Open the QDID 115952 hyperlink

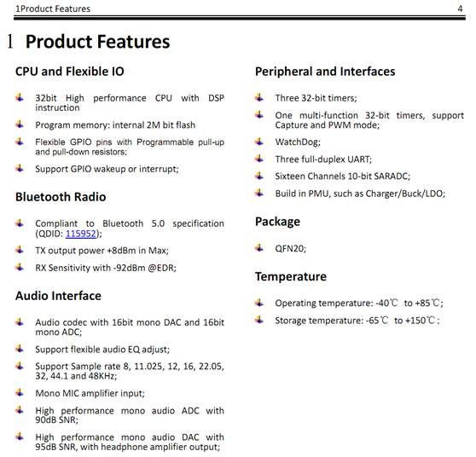81,234
